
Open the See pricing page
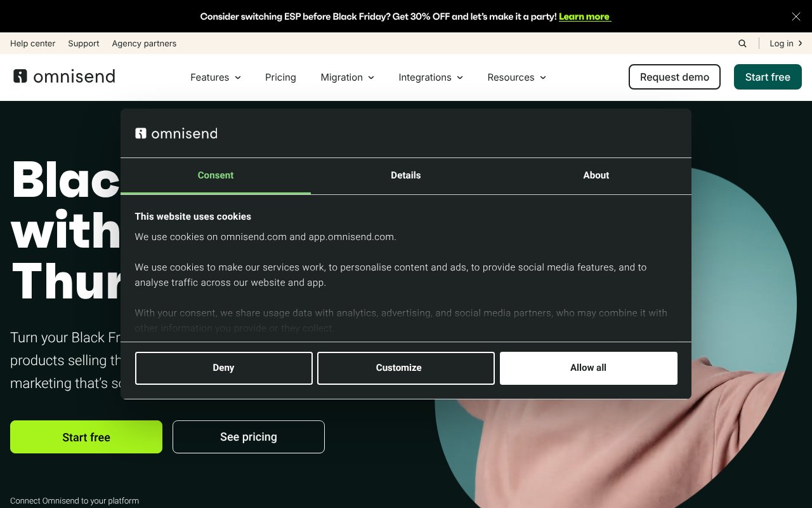(x=248, y=437)
